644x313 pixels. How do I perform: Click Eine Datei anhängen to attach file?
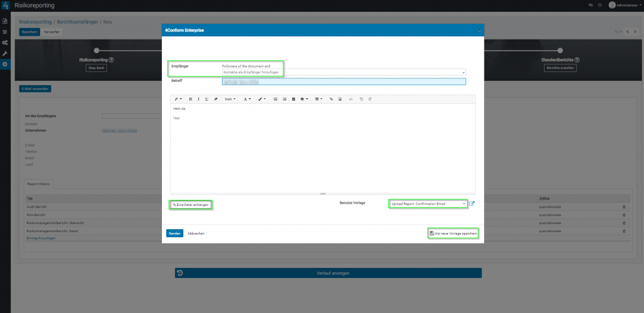(190, 205)
